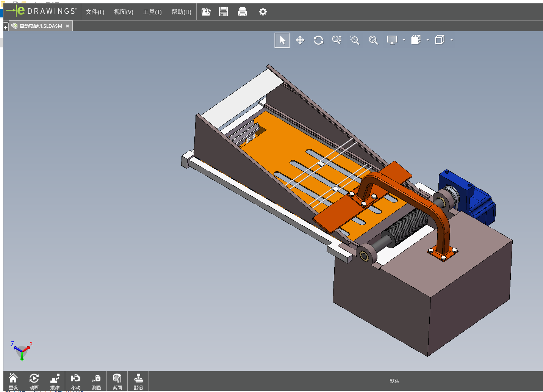The image size is (543, 392).
Task: Open the 工具(T) menu
Action: click(x=152, y=12)
